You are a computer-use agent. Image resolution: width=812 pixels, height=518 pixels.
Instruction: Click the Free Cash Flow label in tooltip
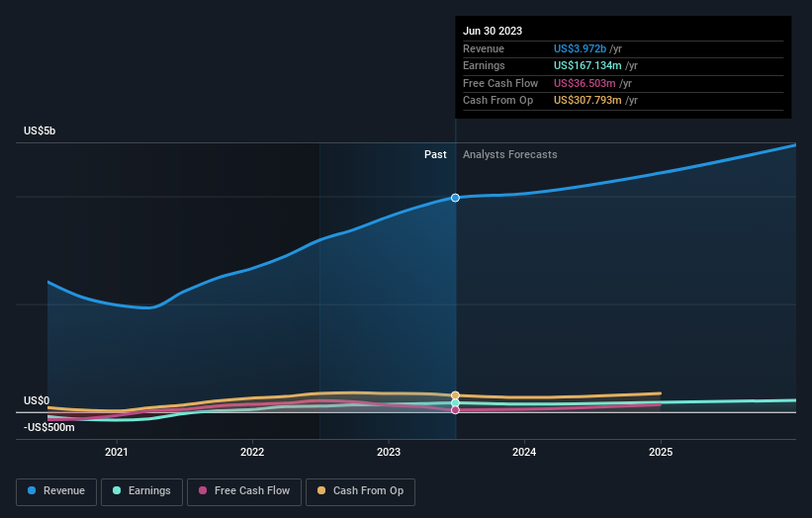[x=500, y=83]
